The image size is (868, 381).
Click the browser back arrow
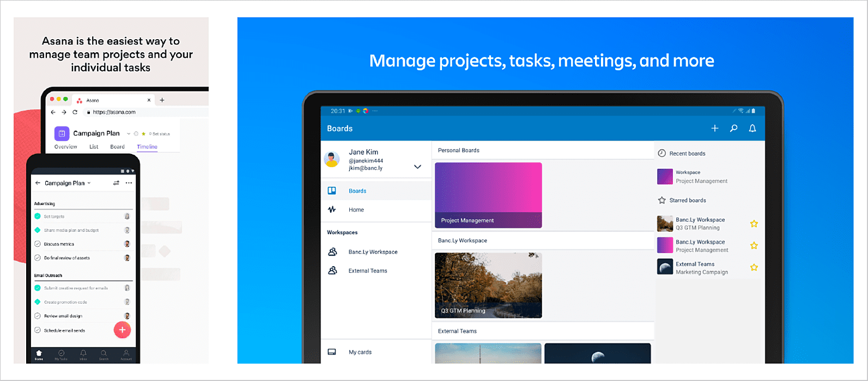tap(53, 112)
